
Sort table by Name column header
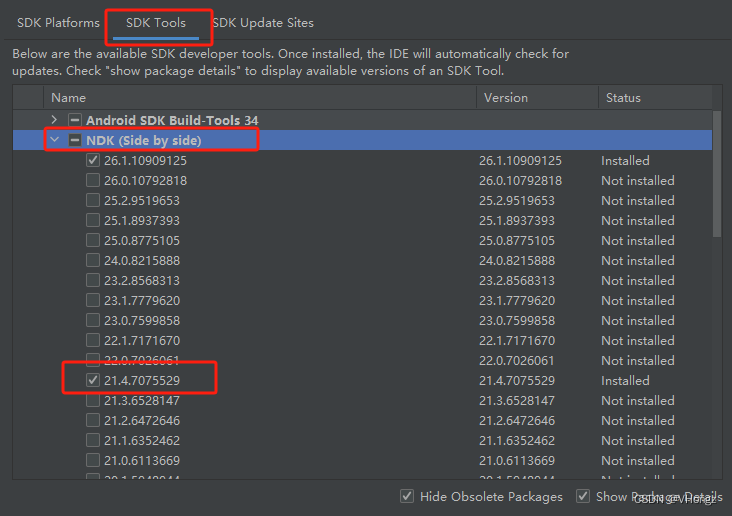(x=260, y=98)
